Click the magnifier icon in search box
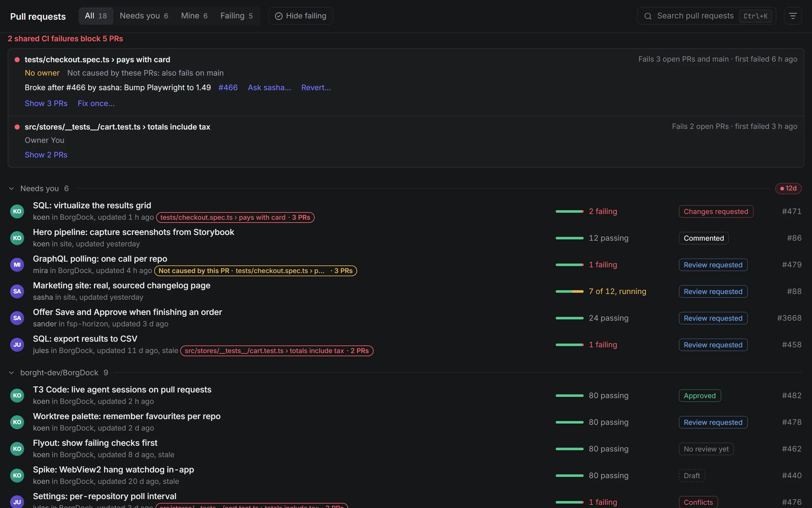Viewport: 812px width, 508px height. [648, 16]
